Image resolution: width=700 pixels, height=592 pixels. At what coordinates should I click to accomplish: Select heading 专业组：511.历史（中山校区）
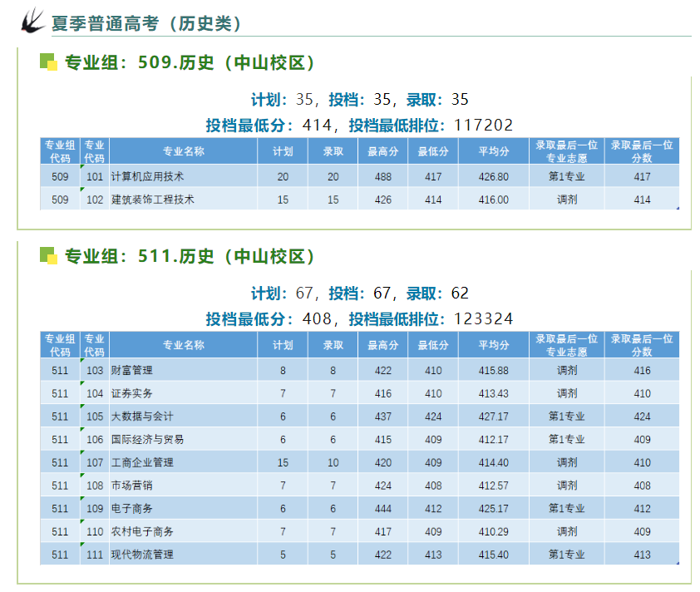(190, 256)
